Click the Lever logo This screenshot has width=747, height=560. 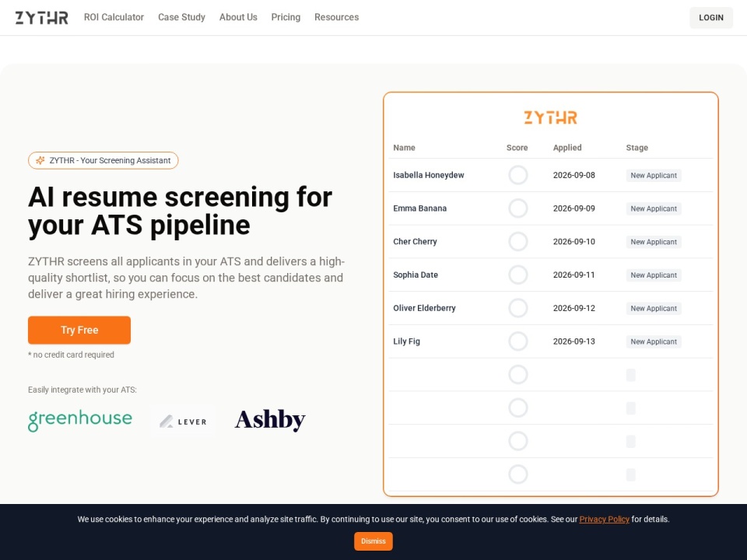(183, 422)
